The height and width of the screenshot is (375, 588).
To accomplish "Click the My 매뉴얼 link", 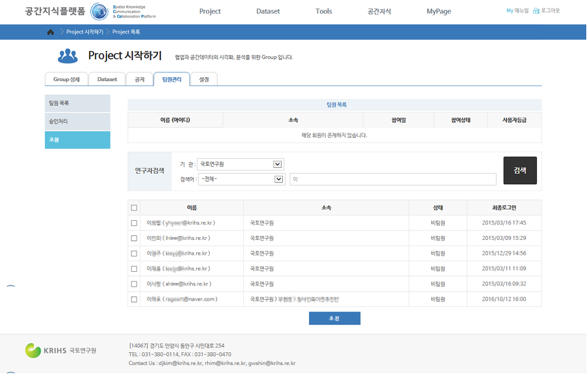I will tap(517, 11).
